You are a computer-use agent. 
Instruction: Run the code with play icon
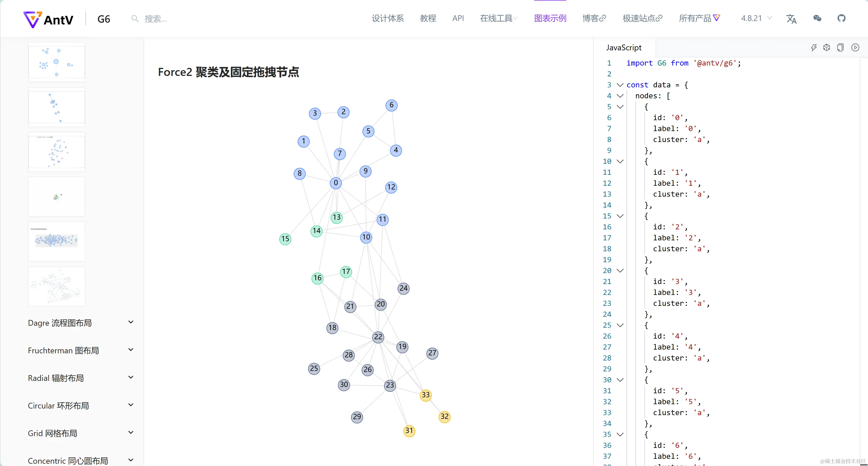pyautogui.click(x=855, y=47)
